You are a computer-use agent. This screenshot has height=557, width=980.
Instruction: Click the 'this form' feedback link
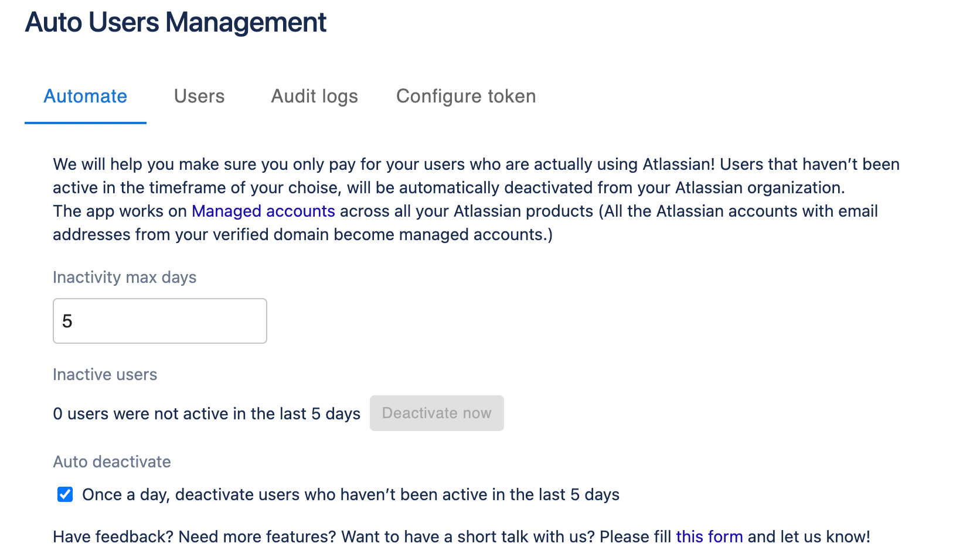pyautogui.click(x=709, y=536)
